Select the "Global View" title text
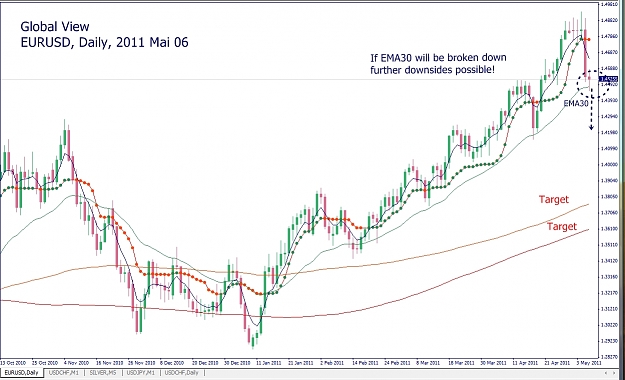The image size is (625, 380). (55, 27)
